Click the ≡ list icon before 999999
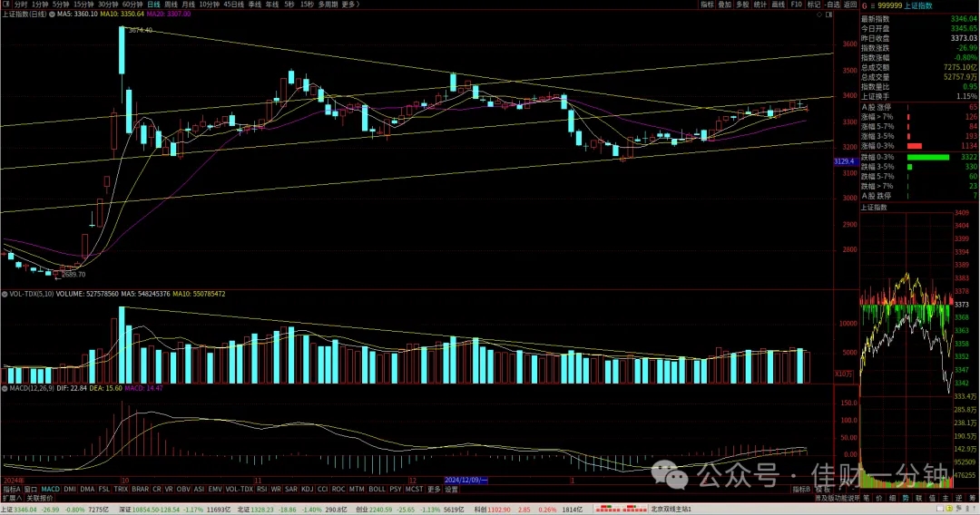This screenshot has width=980, height=515. [x=873, y=5]
